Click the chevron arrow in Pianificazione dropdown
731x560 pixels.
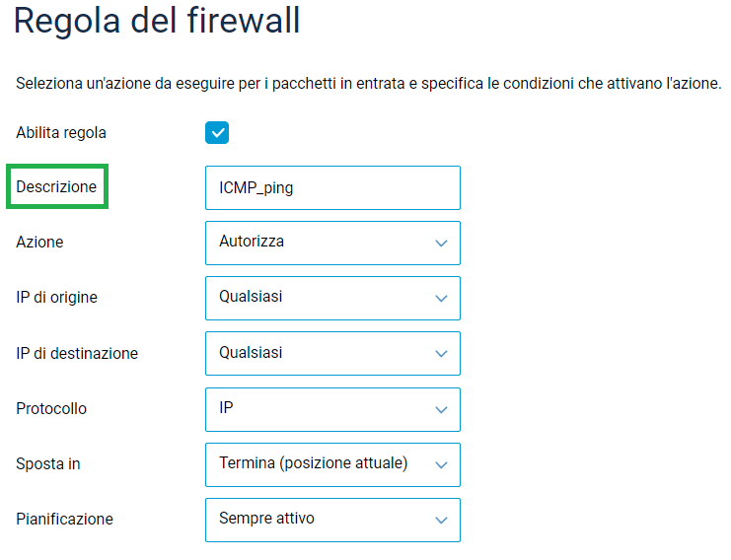coord(441,520)
